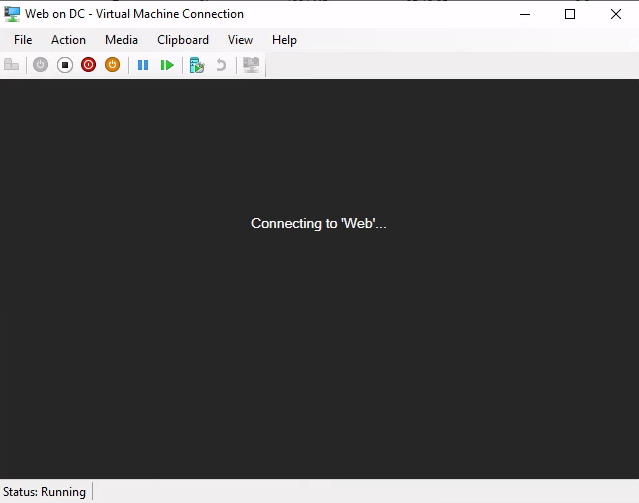The image size is (639, 503).
Task: Click the green Reset icon
Action: tap(167, 65)
